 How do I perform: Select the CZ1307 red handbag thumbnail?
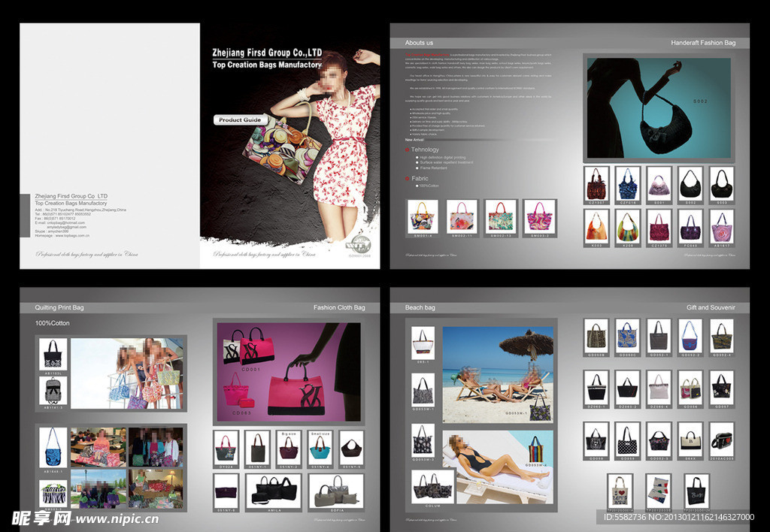click(597, 183)
